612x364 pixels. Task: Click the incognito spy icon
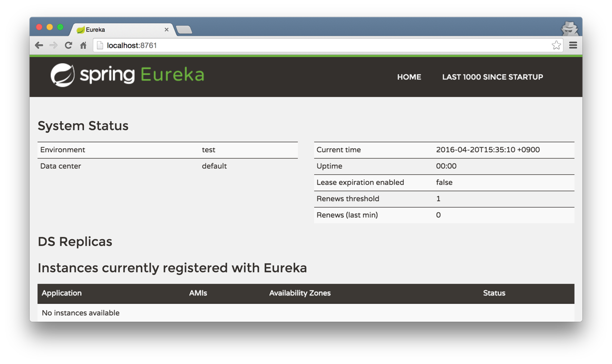569,28
